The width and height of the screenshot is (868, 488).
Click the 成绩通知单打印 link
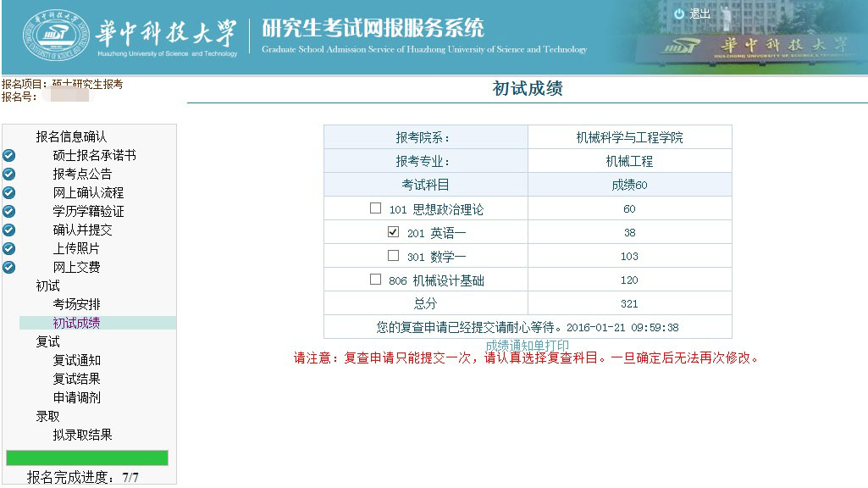pyautogui.click(x=527, y=346)
